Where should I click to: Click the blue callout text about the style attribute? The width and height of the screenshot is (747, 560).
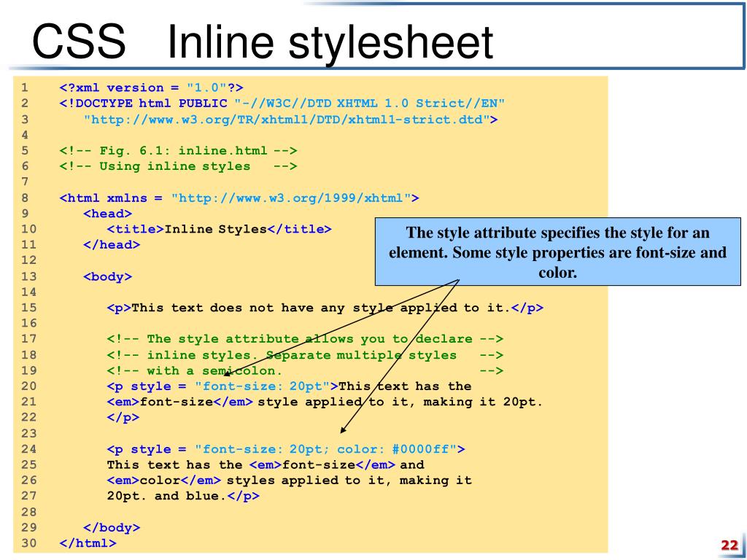pos(557,252)
